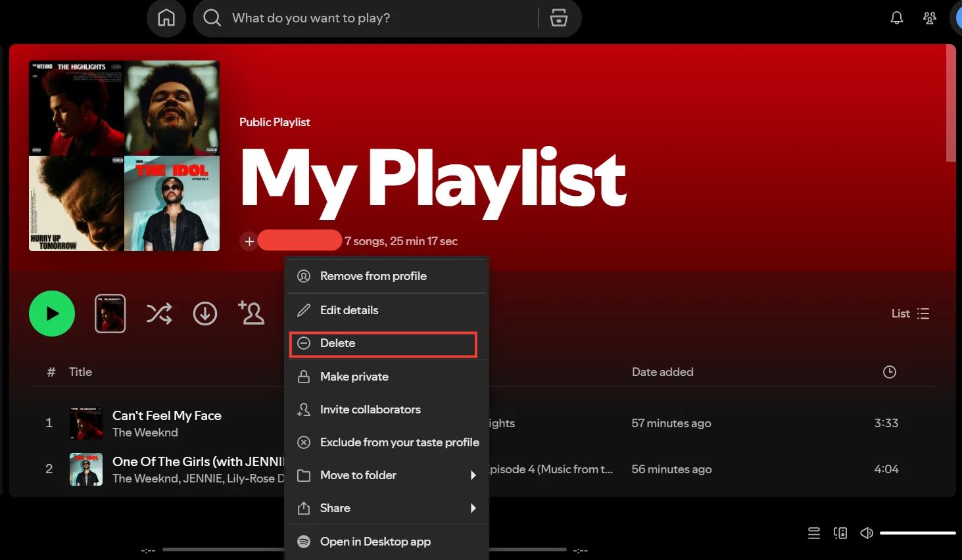Image resolution: width=962 pixels, height=560 pixels.
Task: Select Make private from the menu
Action: coord(354,376)
